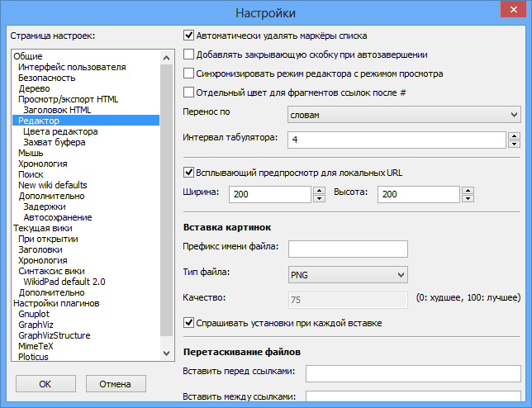Click settings list scroll-down arrow
The height and width of the screenshot is (408, 532).
click(166, 353)
